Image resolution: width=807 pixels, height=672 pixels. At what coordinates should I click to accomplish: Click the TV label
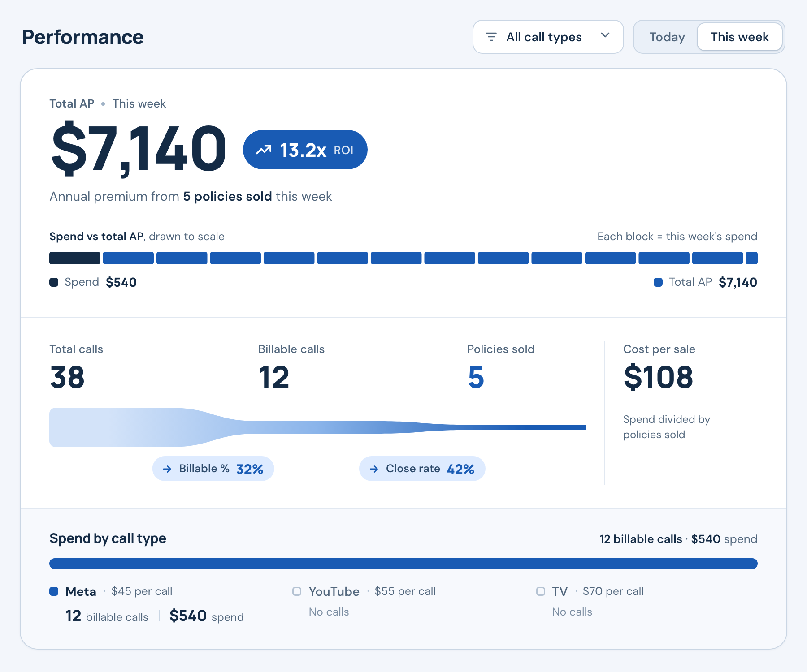[x=560, y=592]
